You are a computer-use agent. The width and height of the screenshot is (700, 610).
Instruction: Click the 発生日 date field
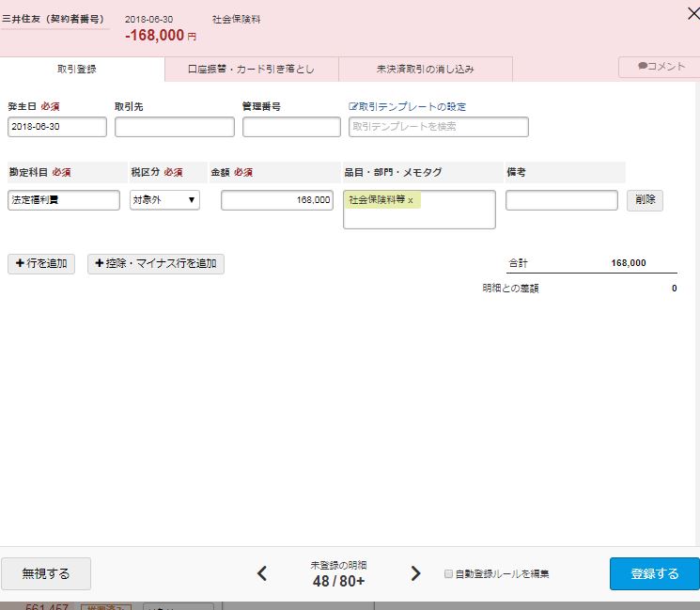pyautogui.click(x=57, y=127)
